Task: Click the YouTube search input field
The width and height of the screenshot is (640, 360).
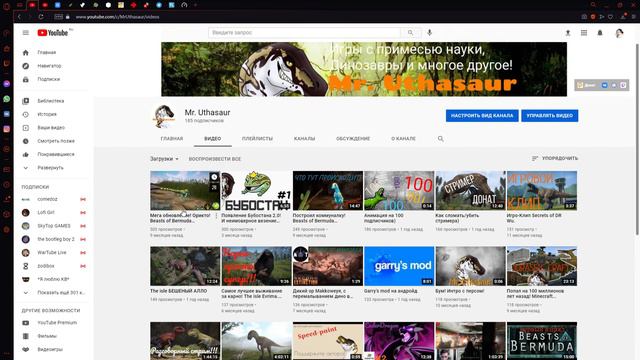Action: [304, 33]
